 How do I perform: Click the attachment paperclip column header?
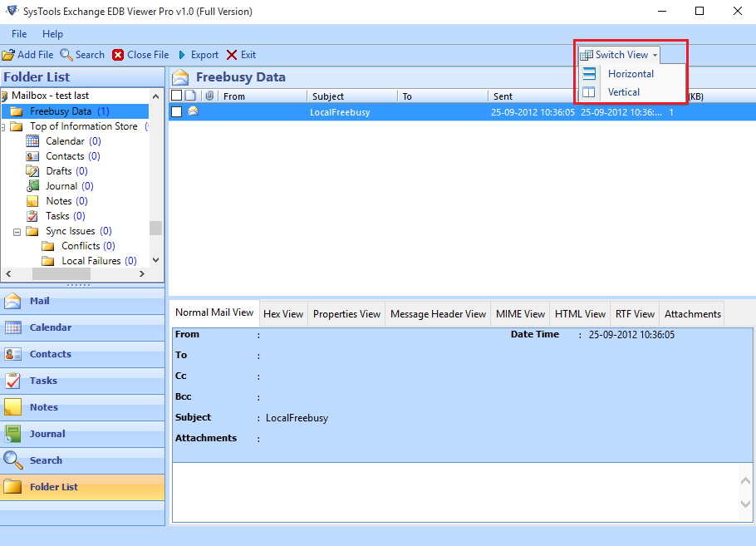(209, 96)
